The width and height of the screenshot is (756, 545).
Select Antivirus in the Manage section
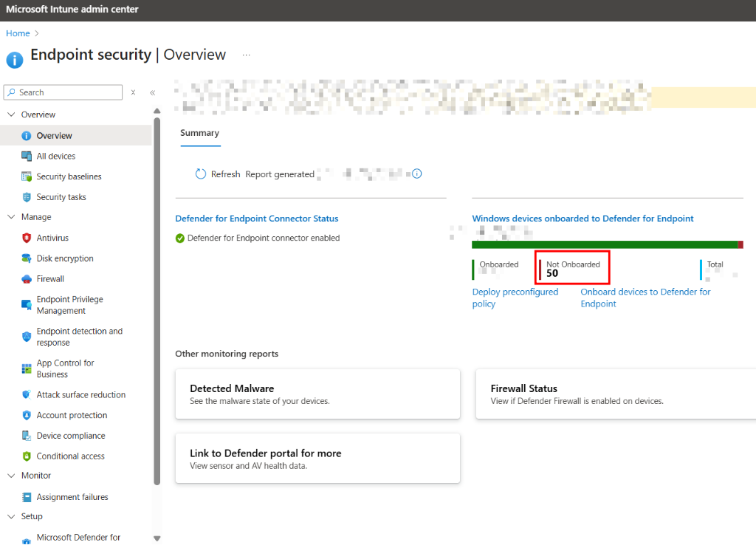pos(54,237)
